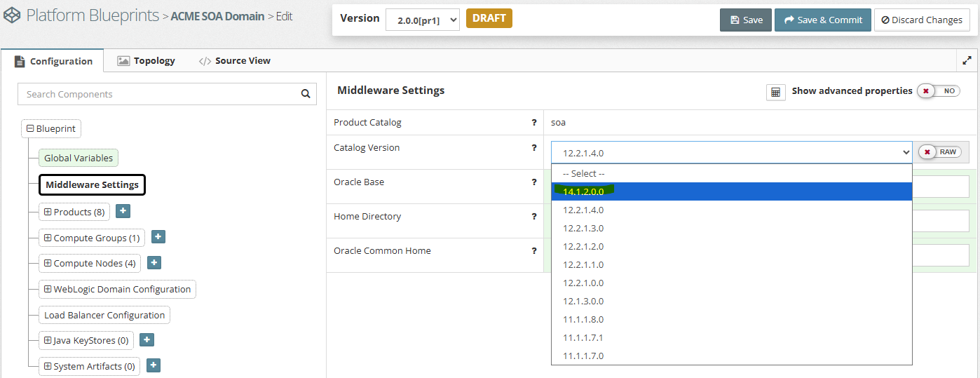Click the search magnifier icon
980x378 pixels.
tap(305, 94)
